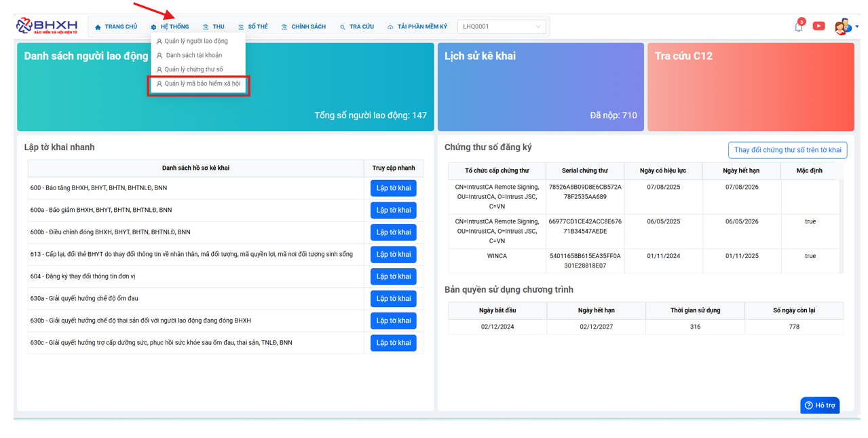Open the notification bell icon
868x438 pixels.
click(x=798, y=27)
